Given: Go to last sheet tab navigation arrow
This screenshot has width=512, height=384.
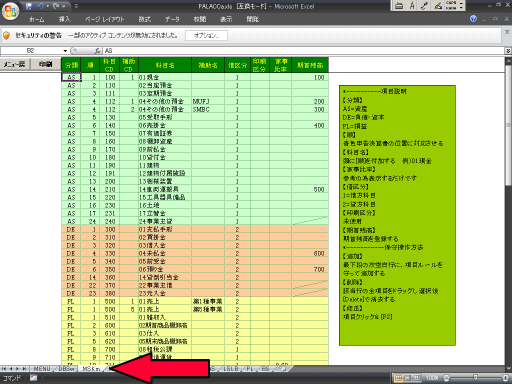Looking at the screenshot, I should coord(24,369).
